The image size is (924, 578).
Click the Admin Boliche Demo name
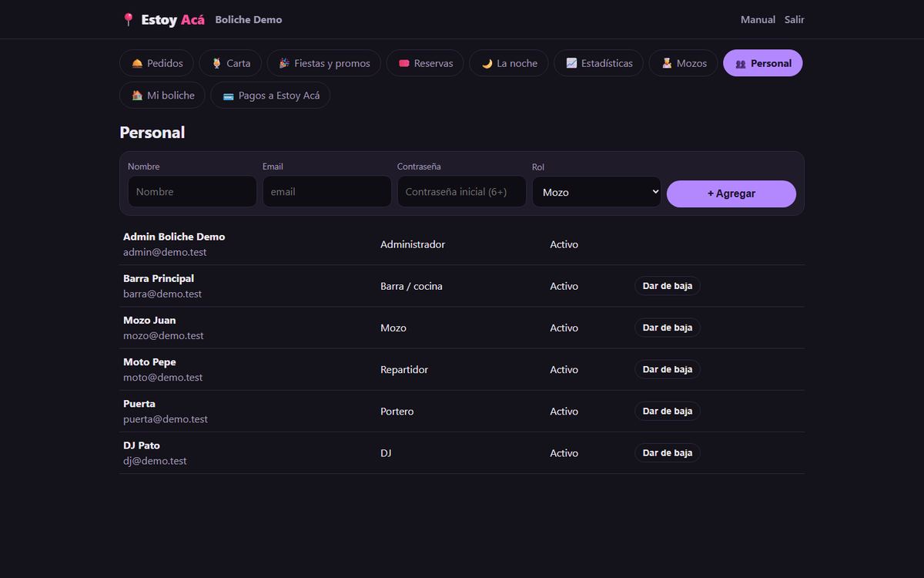point(174,237)
